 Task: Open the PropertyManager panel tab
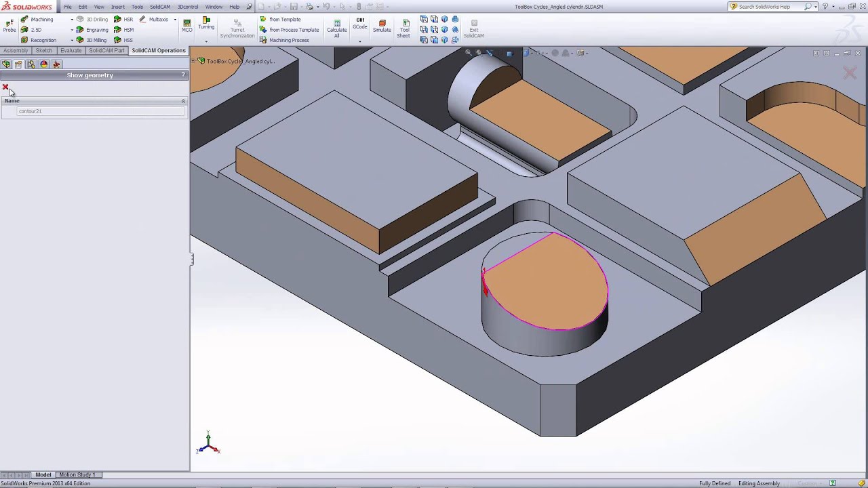pos(19,64)
